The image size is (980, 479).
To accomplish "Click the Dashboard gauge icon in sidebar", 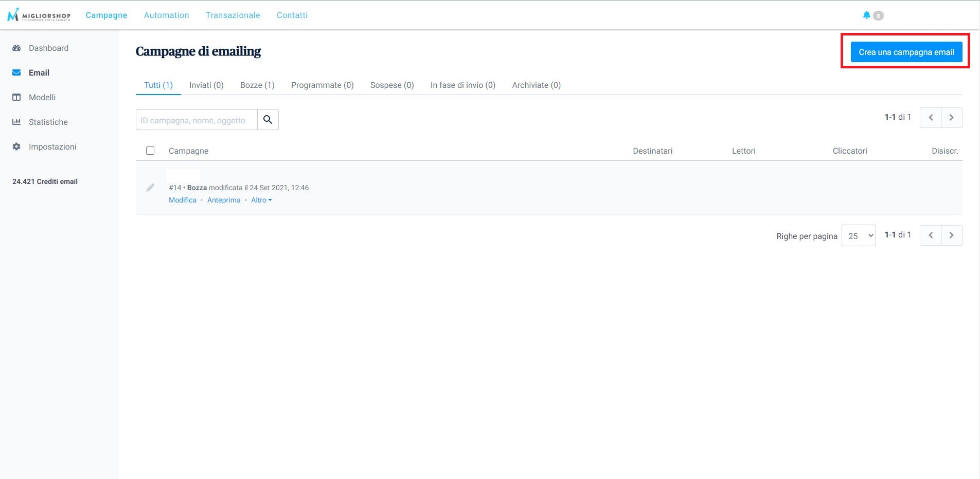I will [x=16, y=48].
